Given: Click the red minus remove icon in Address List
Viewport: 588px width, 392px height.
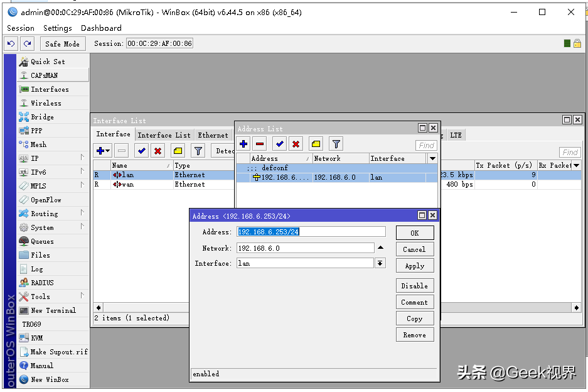Looking at the screenshot, I should click(260, 144).
